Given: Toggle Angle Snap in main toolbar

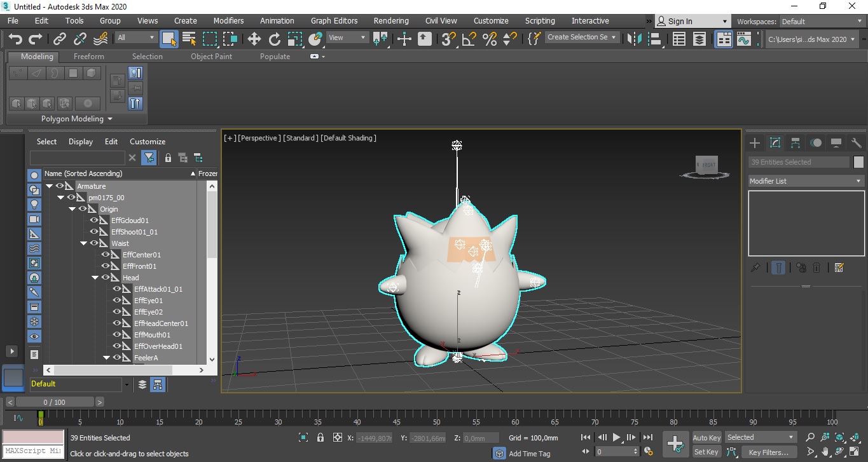Looking at the screenshot, I should pos(469,39).
